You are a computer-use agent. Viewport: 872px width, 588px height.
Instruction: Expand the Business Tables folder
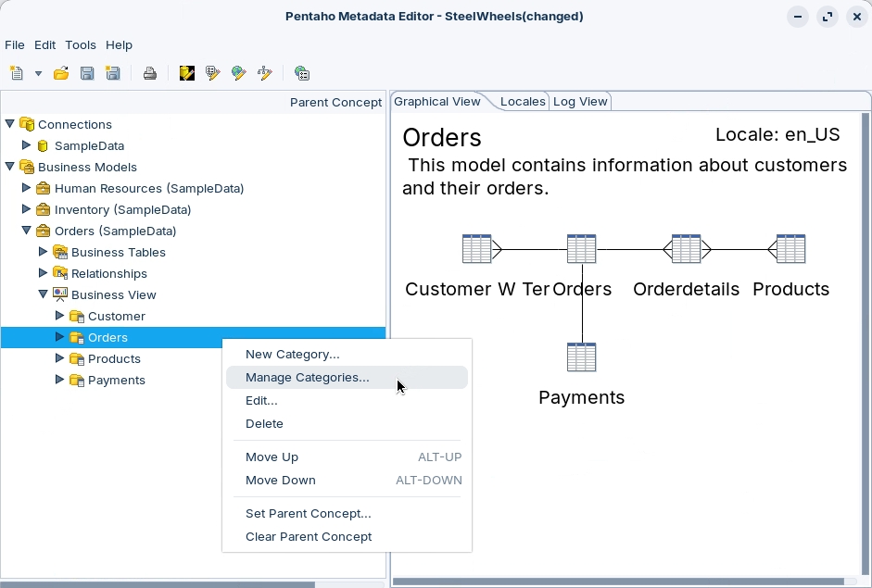point(44,252)
